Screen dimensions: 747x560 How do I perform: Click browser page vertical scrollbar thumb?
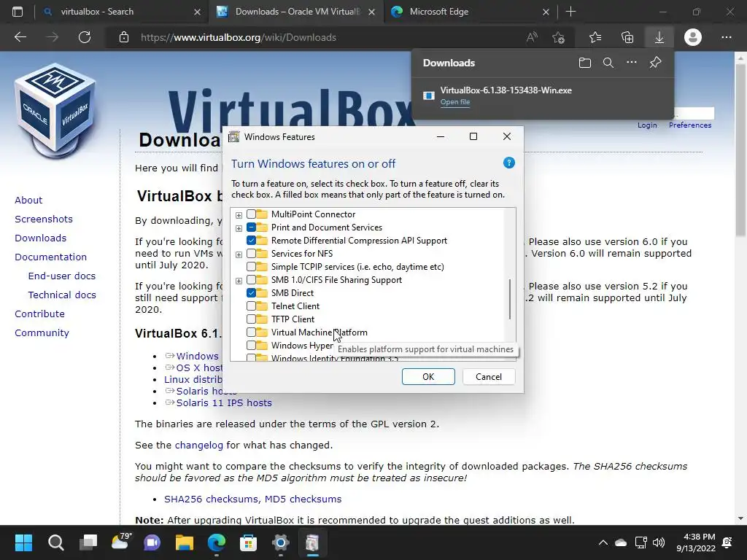pyautogui.click(x=741, y=149)
